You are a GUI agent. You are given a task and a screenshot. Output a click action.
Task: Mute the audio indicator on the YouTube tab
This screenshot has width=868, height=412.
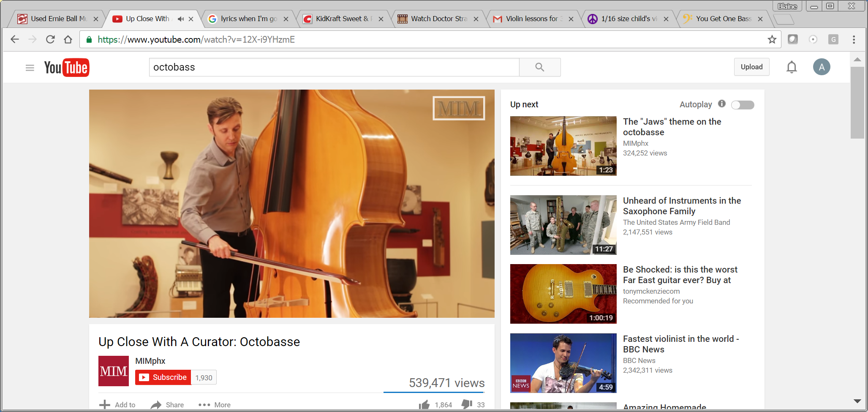tap(181, 19)
